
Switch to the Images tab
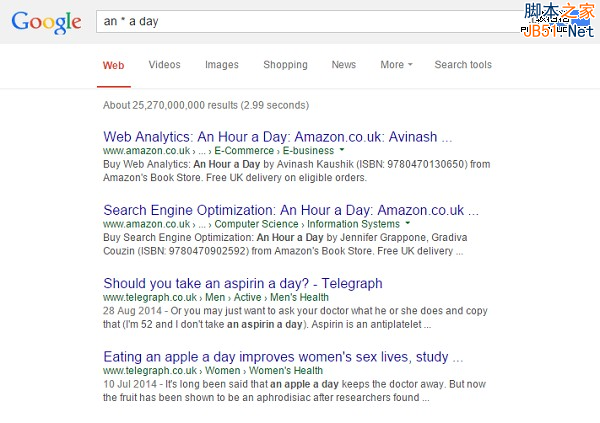click(222, 65)
